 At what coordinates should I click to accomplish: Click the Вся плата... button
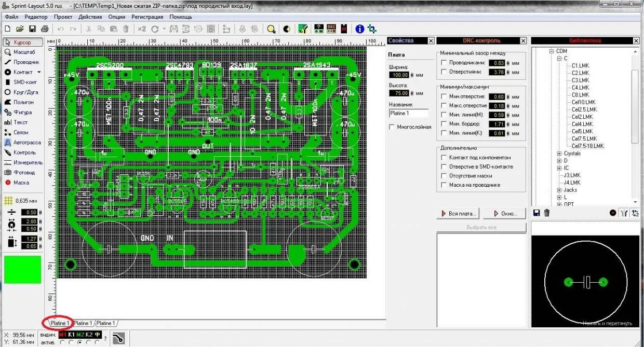tap(459, 213)
